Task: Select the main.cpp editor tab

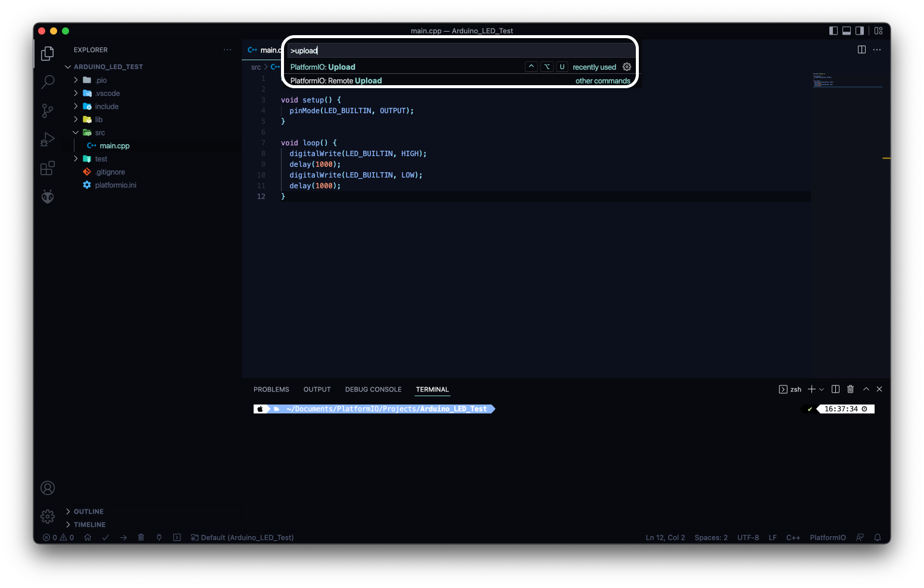Action: point(264,50)
